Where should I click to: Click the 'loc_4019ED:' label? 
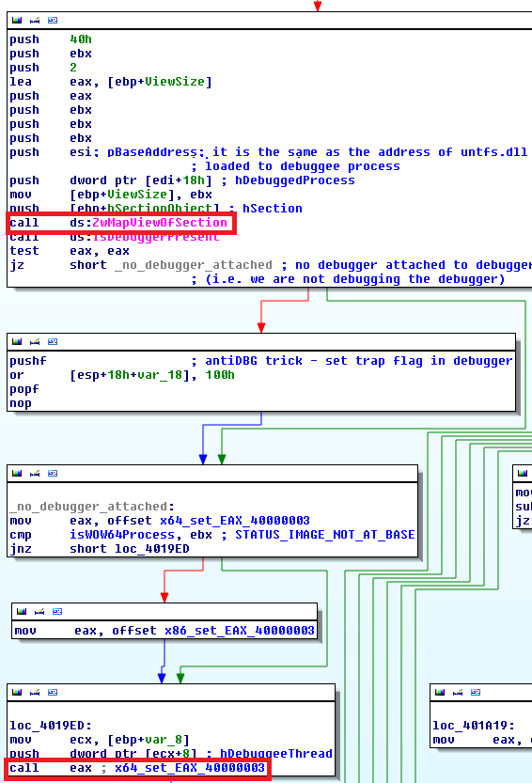[51, 725]
